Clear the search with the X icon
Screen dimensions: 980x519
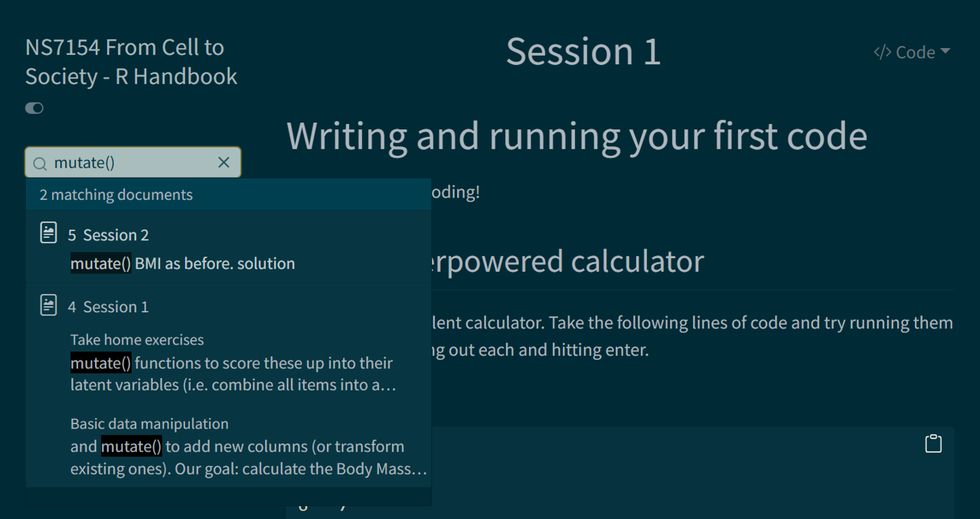point(224,162)
